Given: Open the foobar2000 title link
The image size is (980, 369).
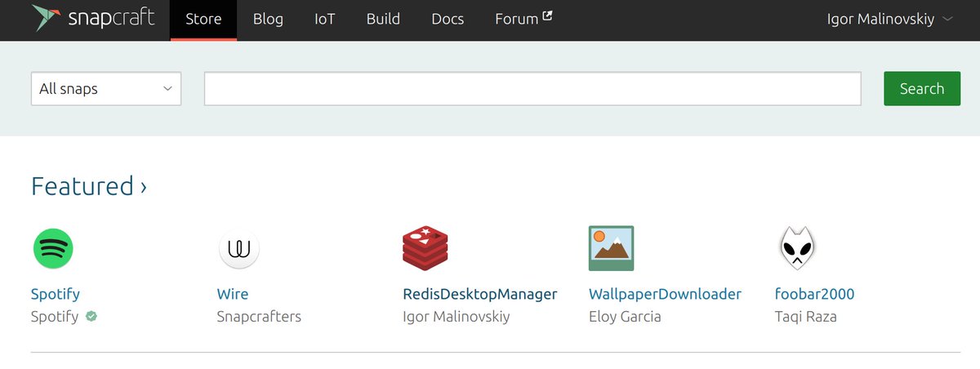Looking at the screenshot, I should (814, 294).
